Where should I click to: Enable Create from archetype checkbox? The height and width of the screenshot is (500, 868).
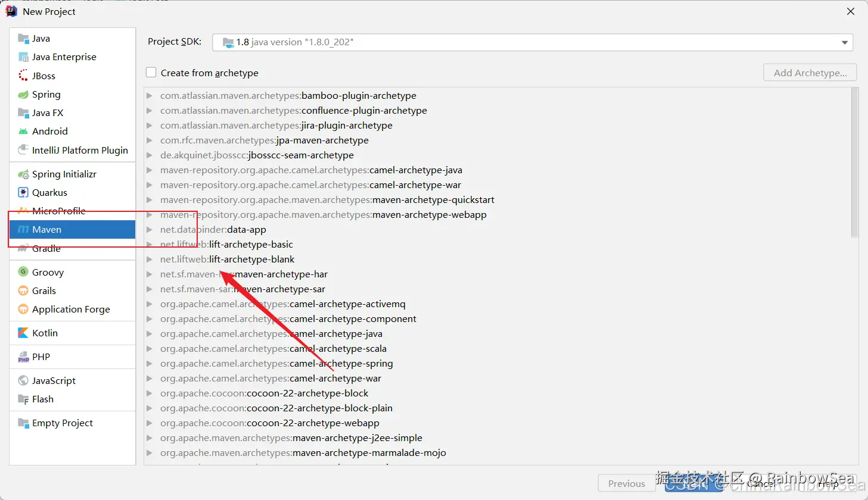151,73
